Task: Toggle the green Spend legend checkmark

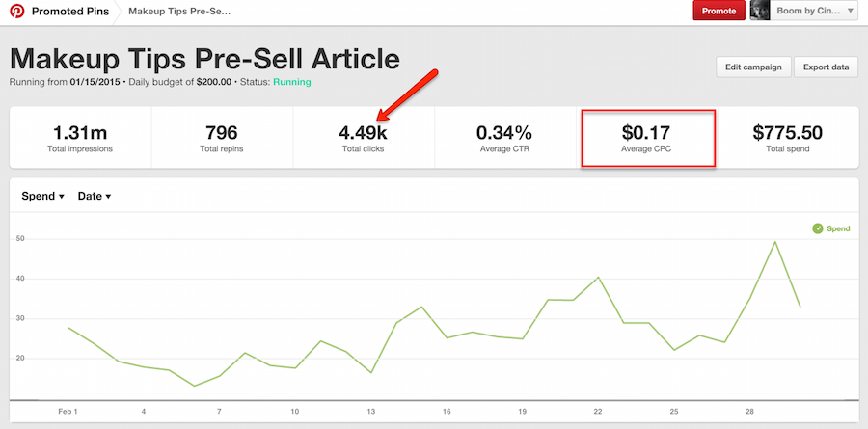Action: 818,228
